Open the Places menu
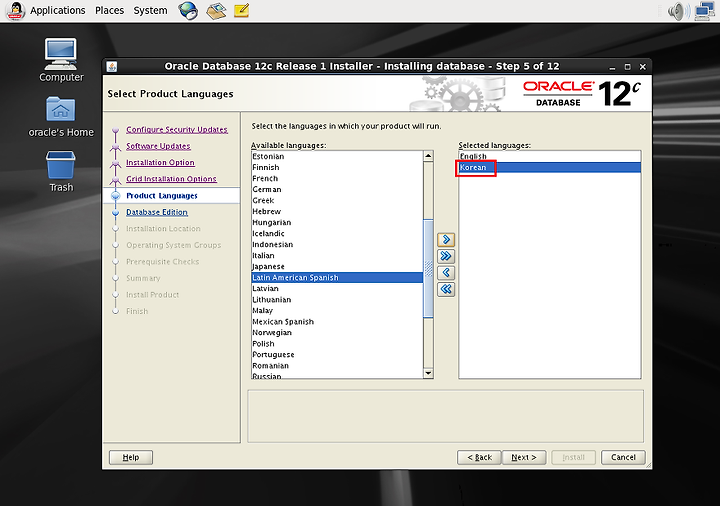Screen dimensions: 720x506 click(109, 11)
